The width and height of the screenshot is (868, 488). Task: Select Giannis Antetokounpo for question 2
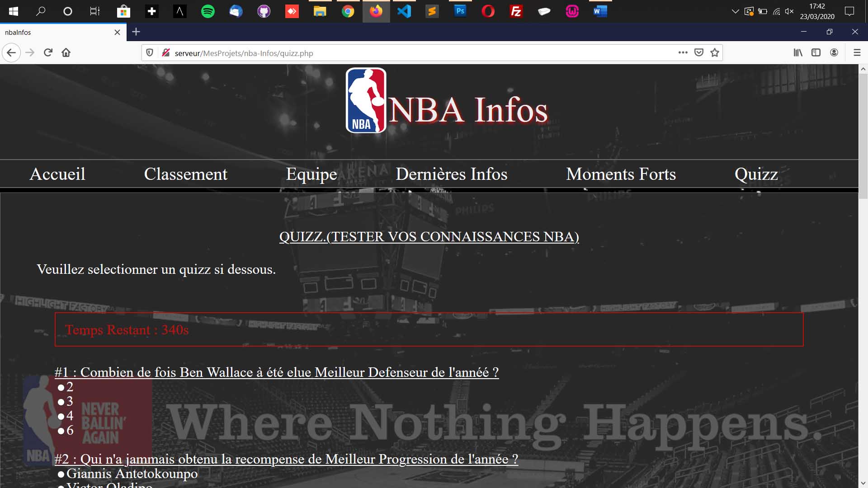point(60,474)
